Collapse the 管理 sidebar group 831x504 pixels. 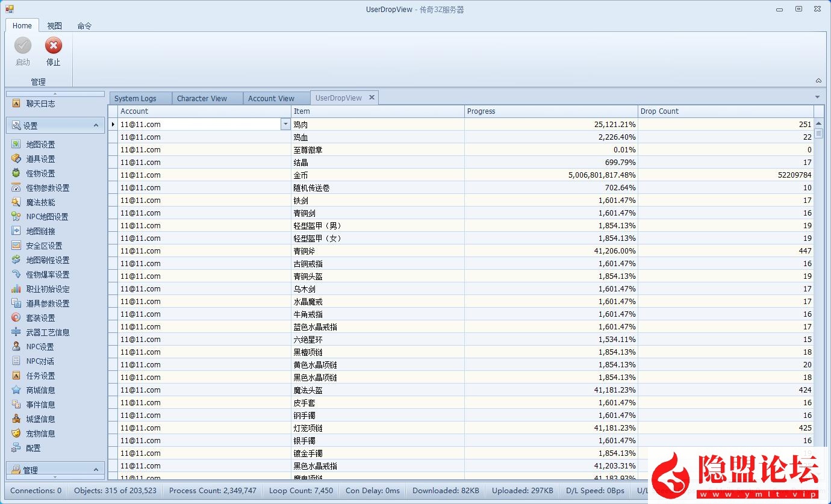96,470
